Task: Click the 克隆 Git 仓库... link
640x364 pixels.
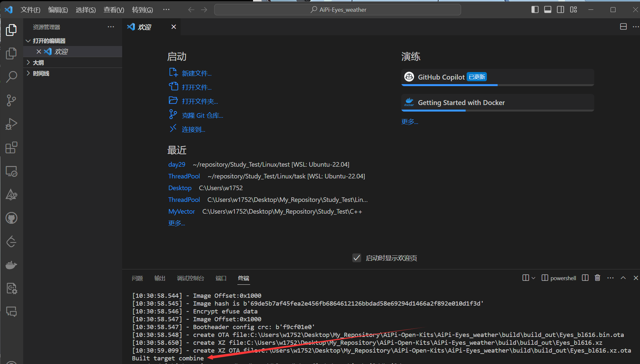Action: [202, 115]
